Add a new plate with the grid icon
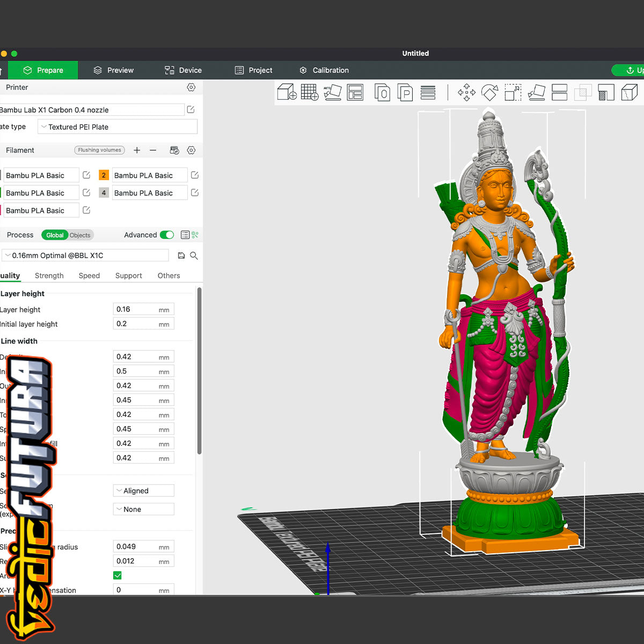Image resolution: width=644 pixels, height=644 pixels. [x=310, y=92]
